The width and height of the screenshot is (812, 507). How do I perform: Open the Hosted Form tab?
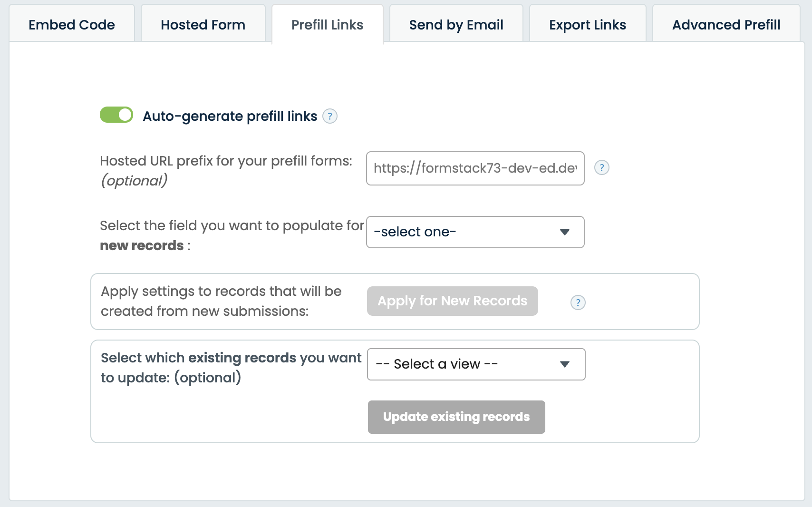click(x=203, y=25)
